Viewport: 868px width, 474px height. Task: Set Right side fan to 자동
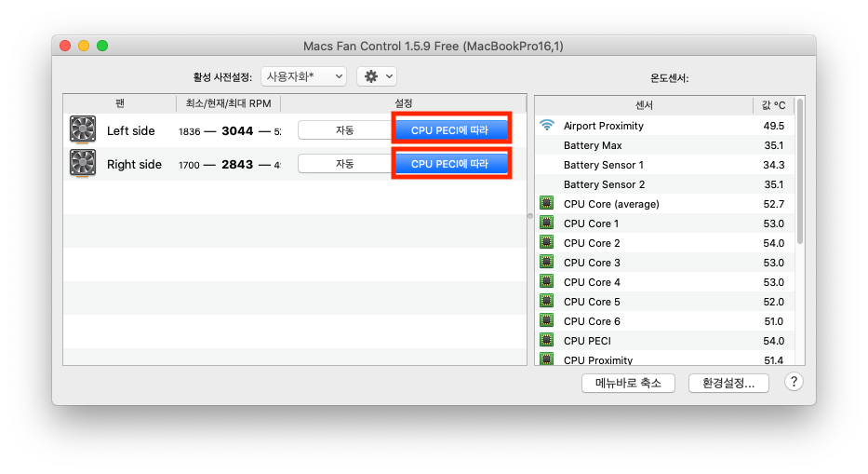point(345,164)
